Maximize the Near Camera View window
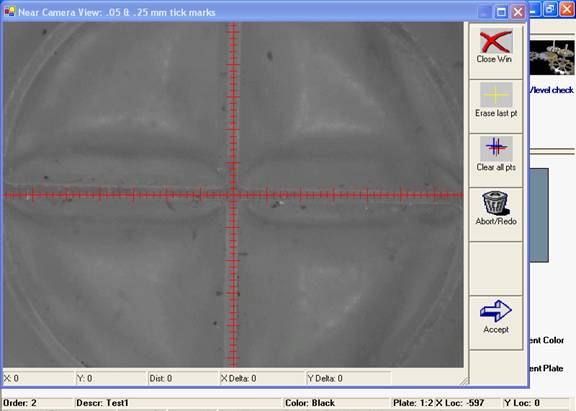576x411 pixels. click(501, 12)
